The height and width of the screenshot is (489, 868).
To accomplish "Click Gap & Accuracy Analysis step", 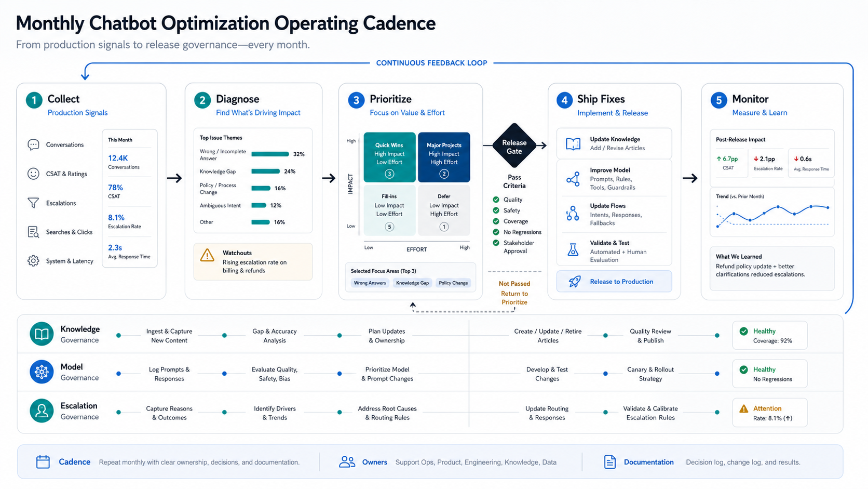I will click(x=275, y=336).
